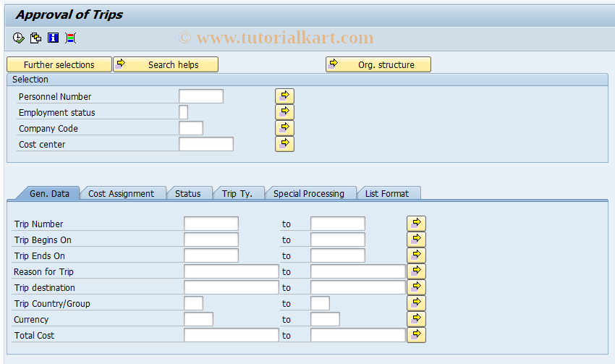Focus the Employment status input field

coord(184,112)
